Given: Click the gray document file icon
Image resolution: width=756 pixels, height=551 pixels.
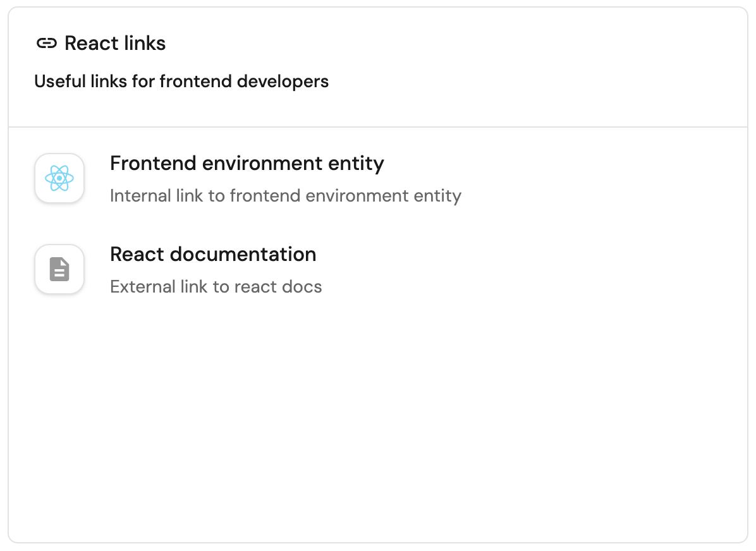Looking at the screenshot, I should (59, 270).
